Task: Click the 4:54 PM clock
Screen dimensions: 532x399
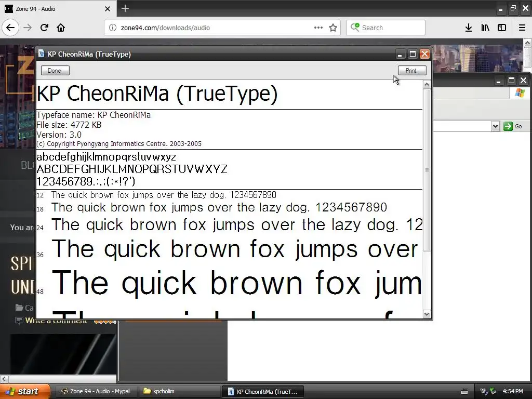Action: (513, 391)
